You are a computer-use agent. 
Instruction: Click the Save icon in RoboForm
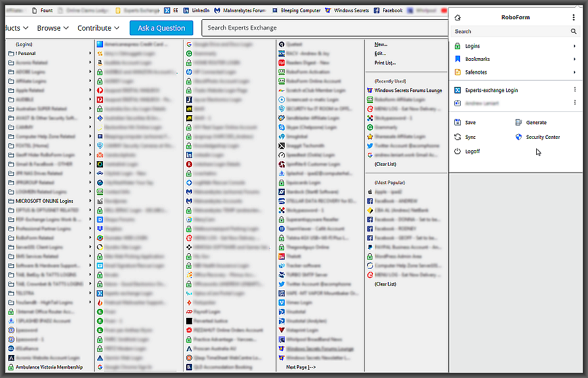click(x=457, y=122)
